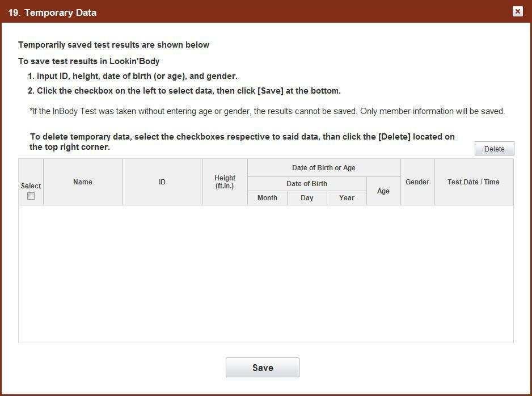Click the Gender column header

[x=417, y=182]
